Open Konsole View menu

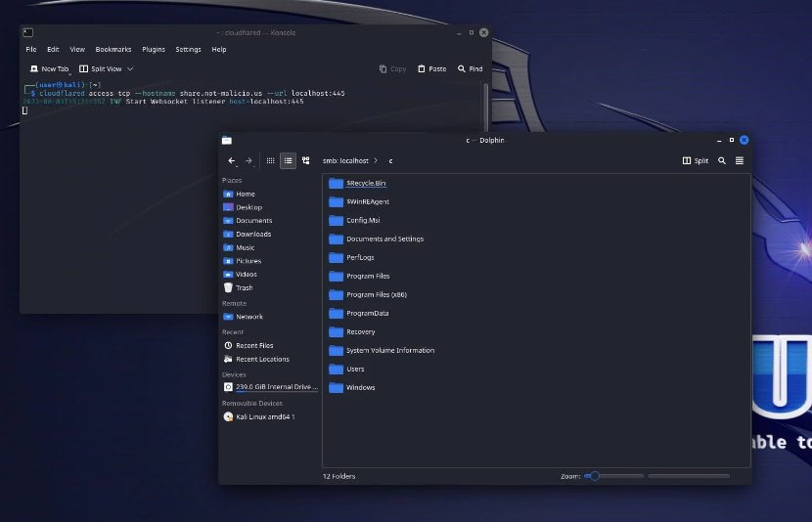point(77,50)
